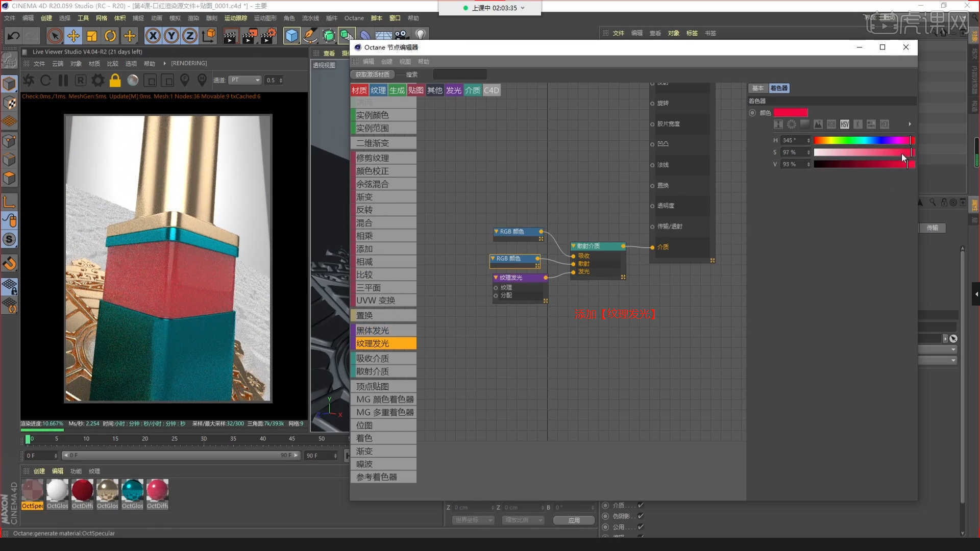980x551 pixels.
Task: Click the Live Viewer send scene icon
Action: point(29,80)
